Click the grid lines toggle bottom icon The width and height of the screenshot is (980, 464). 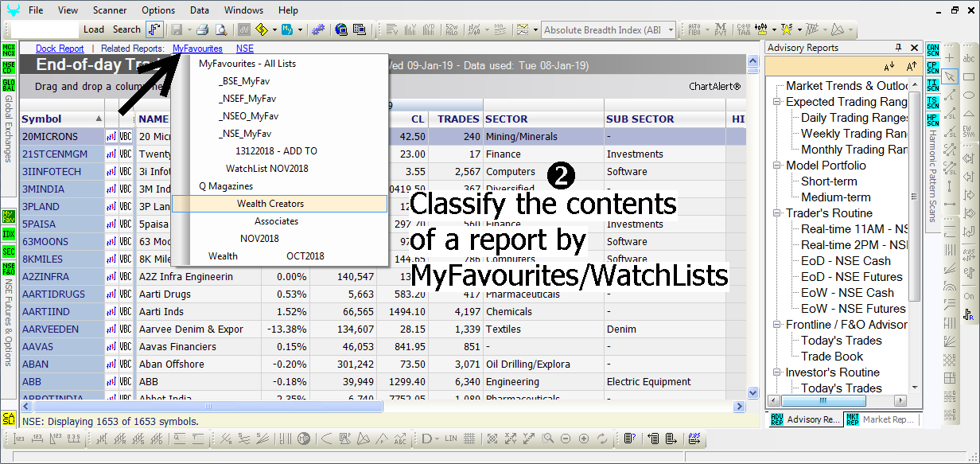pyautogui.click(x=469, y=439)
